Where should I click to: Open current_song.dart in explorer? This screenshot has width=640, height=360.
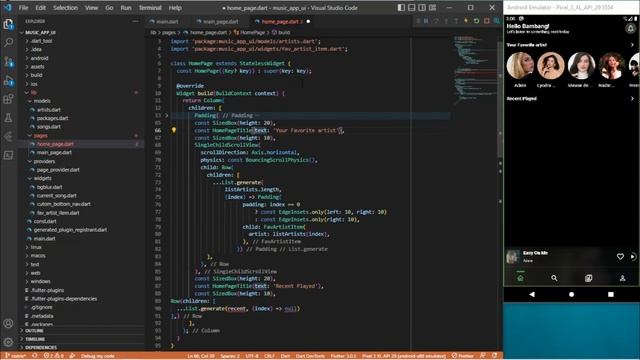pos(56,196)
